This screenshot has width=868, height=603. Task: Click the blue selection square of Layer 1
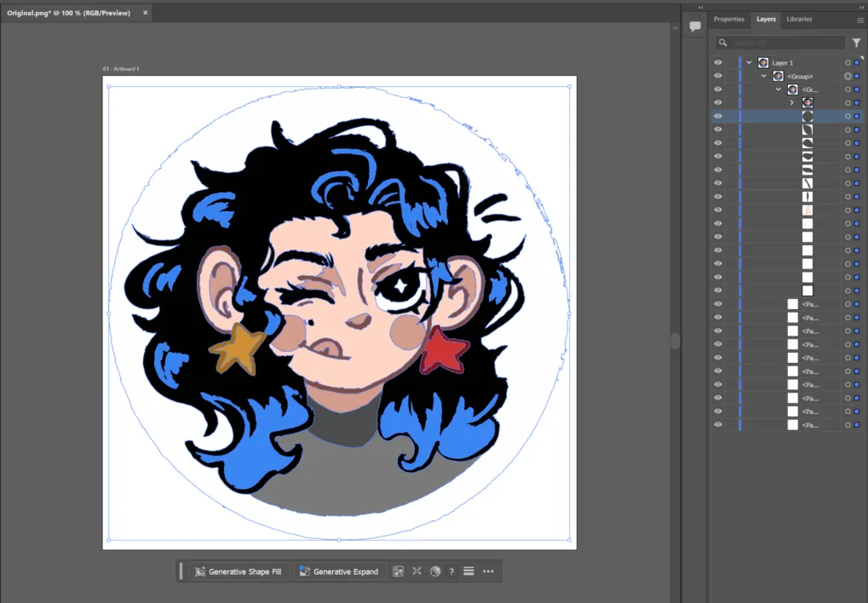click(x=857, y=62)
